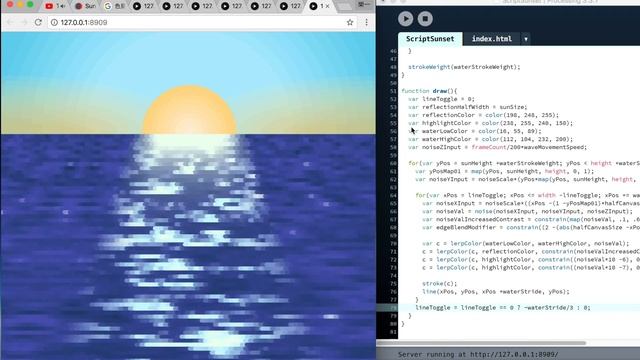Click the 'var edgeBlendModifier' line

pos(531,227)
